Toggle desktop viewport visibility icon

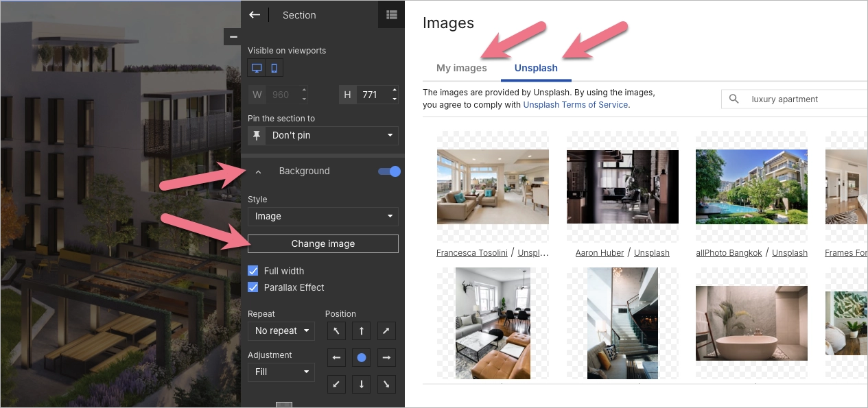click(257, 67)
